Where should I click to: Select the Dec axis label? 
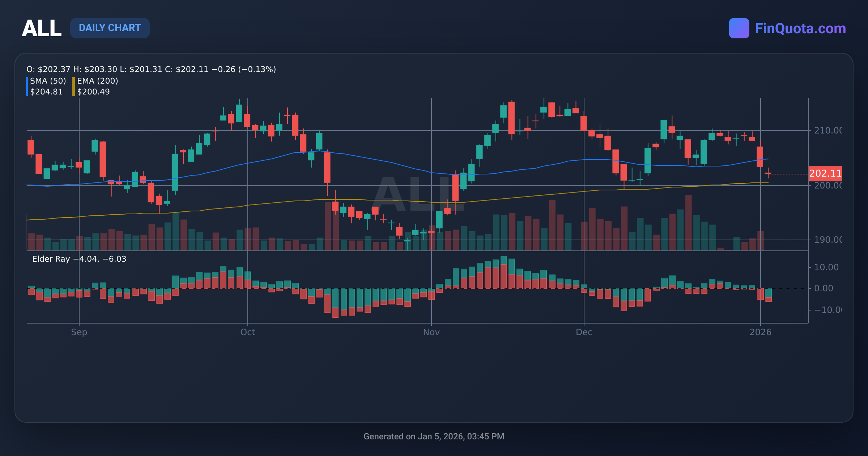tap(584, 332)
